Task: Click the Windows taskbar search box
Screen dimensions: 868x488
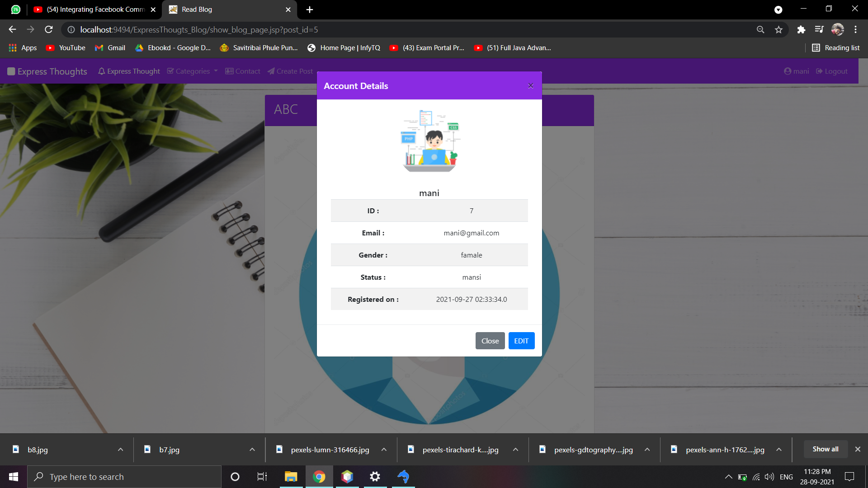Action: [124, 477]
